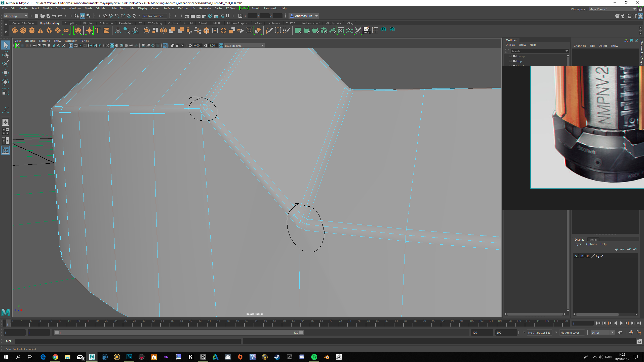Enable visibility checkbox for layer1

pos(576,256)
